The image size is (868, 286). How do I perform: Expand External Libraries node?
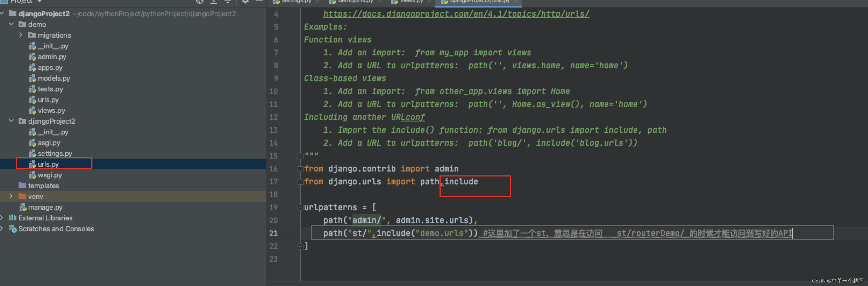coord(2,218)
